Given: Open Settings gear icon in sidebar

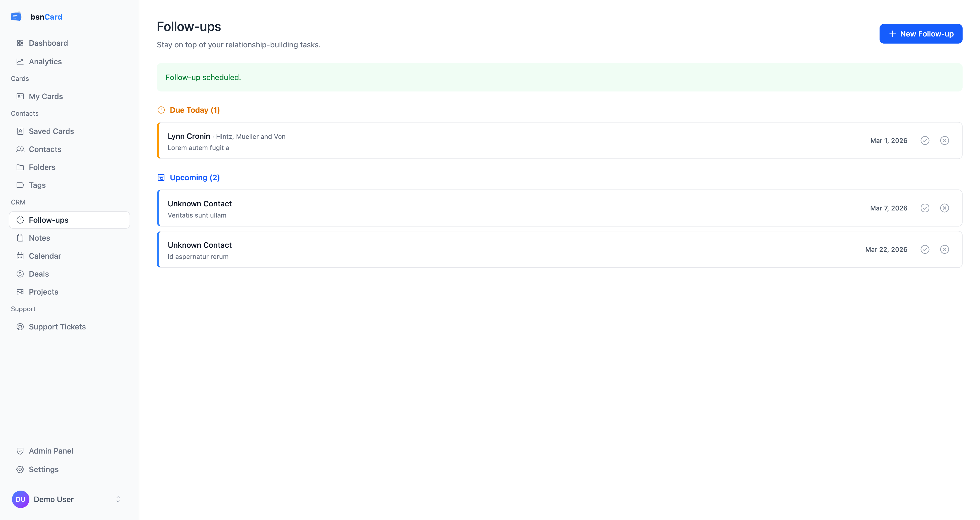Looking at the screenshot, I should (20, 469).
